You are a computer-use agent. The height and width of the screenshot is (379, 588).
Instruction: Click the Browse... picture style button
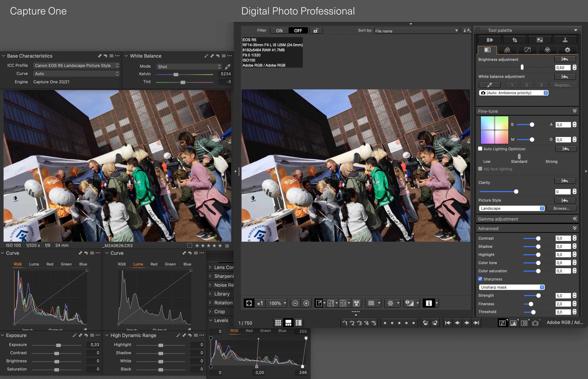[561, 208]
